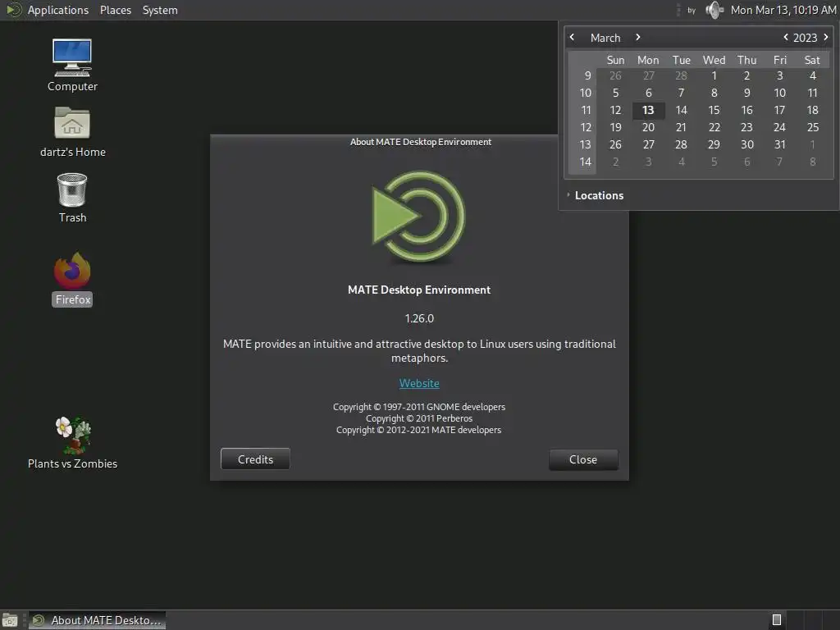Click the Wed column header in calendar
This screenshot has width=840, height=630.
click(x=714, y=60)
